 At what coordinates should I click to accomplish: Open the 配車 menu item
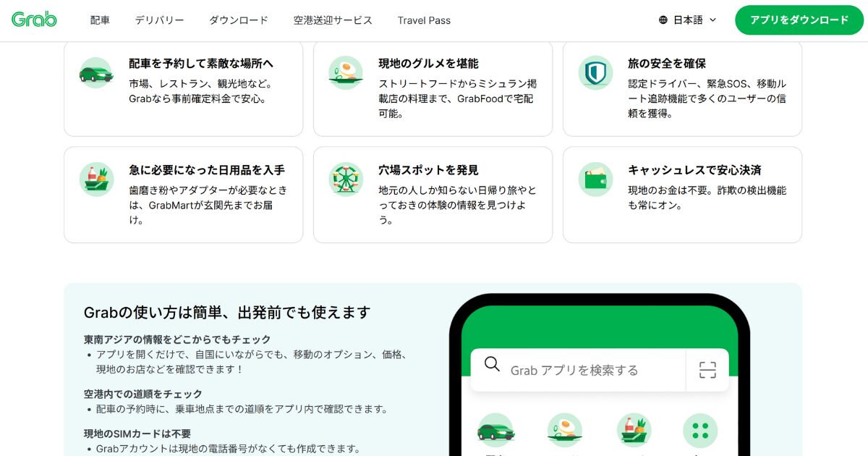coord(100,20)
